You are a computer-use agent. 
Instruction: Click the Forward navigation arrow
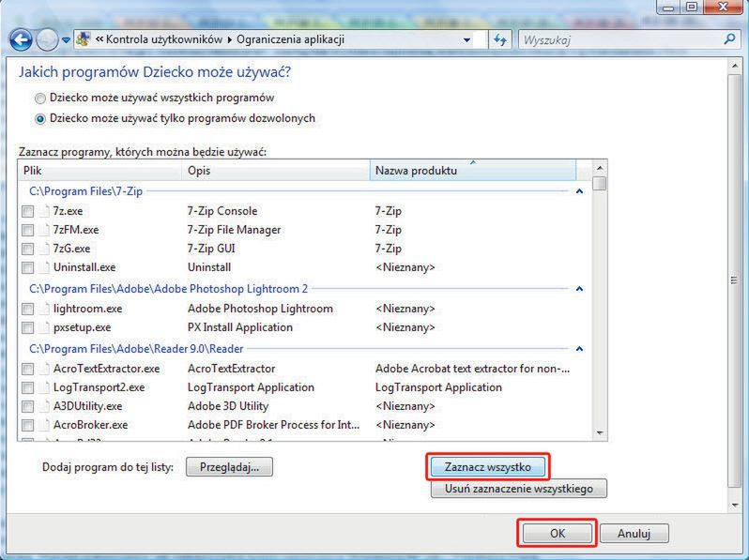coord(47,40)
